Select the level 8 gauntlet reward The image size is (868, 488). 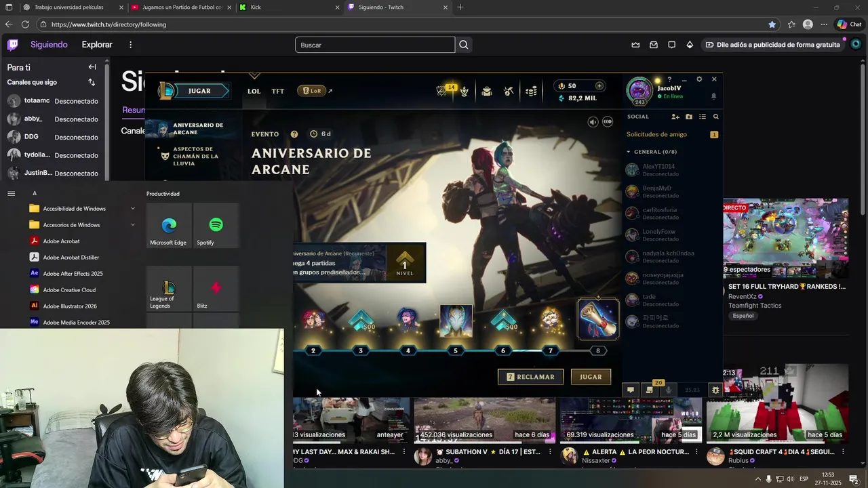(x=597, y=319)
